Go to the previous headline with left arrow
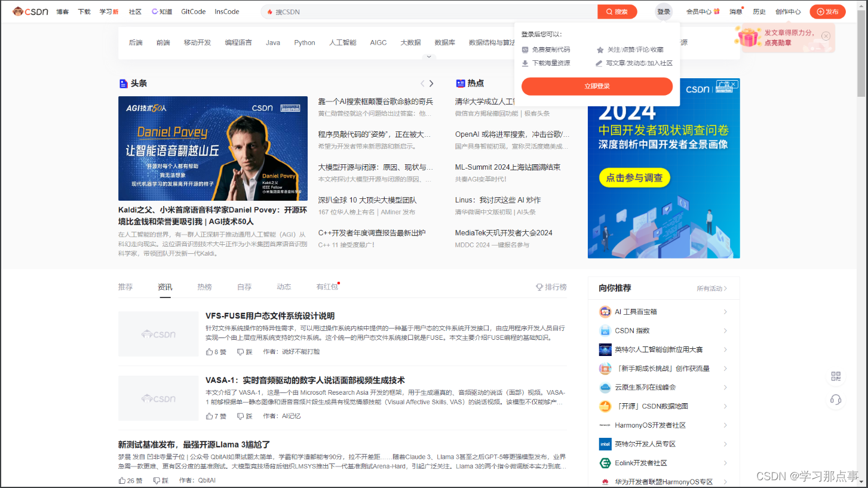The width and height of the screenshot is (868, 488). click(x=422, y=84)
